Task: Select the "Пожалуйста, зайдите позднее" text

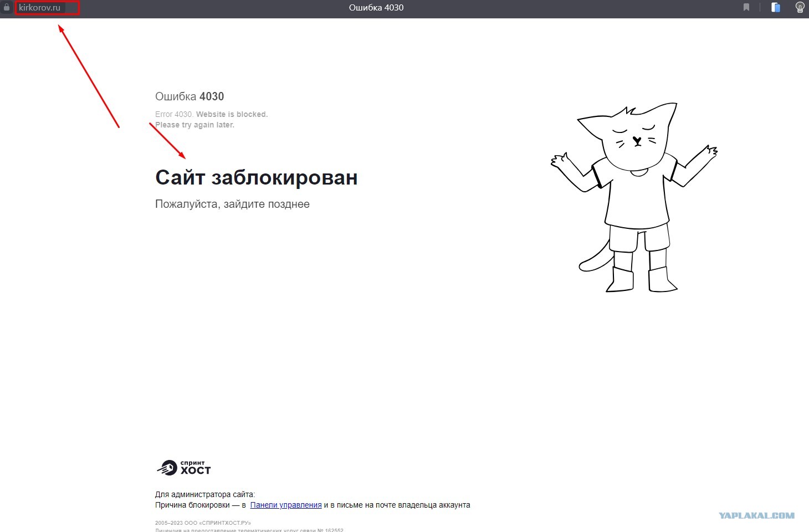Action: pos(232,204)
